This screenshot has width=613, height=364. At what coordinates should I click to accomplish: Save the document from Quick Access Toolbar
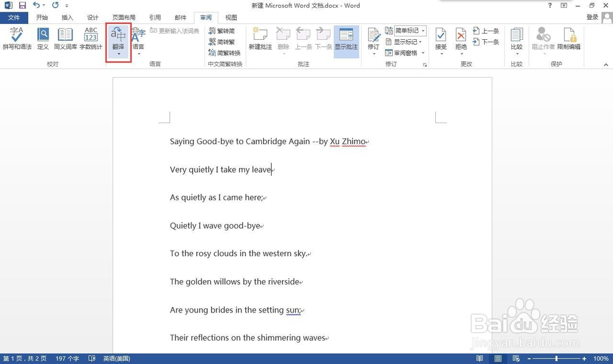(x=22, y=6)
